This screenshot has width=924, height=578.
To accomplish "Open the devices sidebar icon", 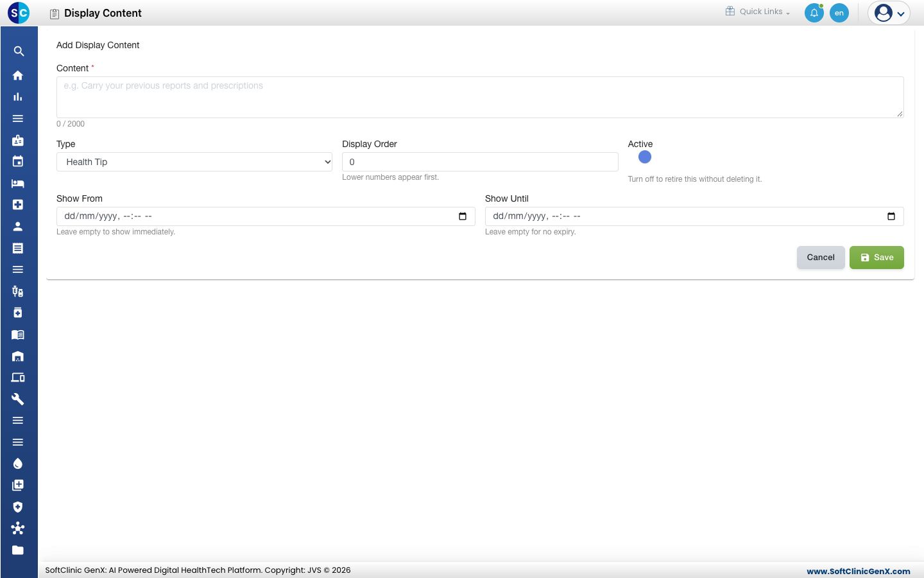I will pos(18,378).
